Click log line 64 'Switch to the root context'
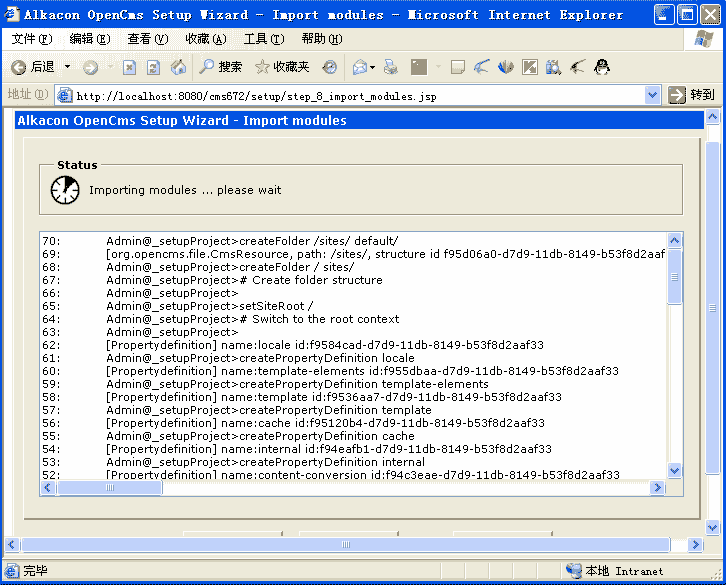The image size is (726, 585). pyautogui.click(x=253, y=319)
